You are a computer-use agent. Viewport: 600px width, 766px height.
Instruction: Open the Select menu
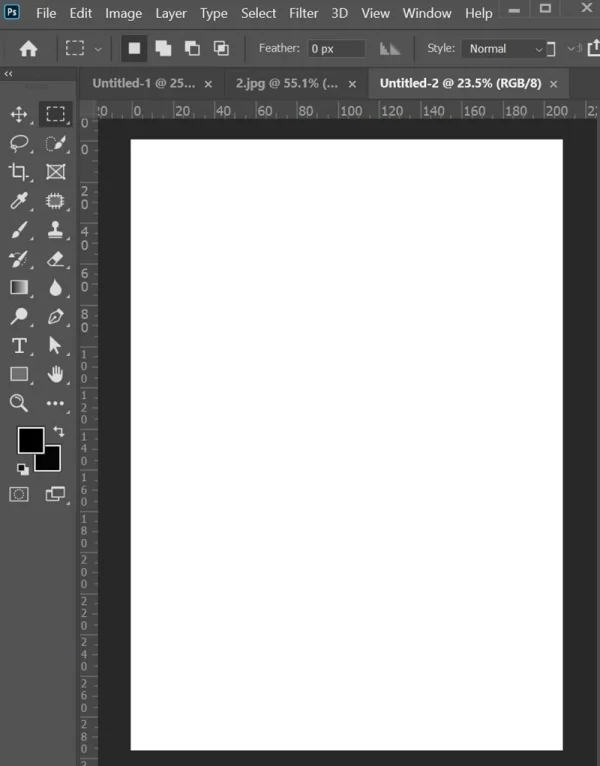click(x=258, y=13)
